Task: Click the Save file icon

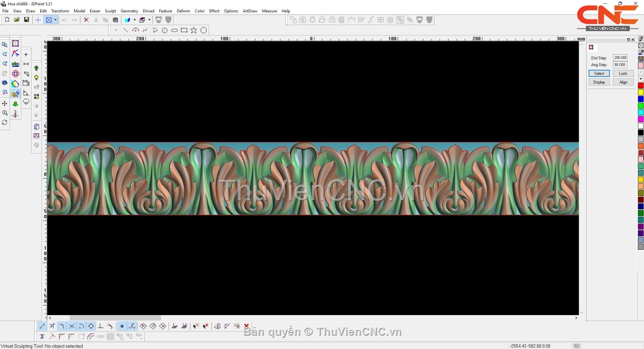Action: [x=26, y=20]
